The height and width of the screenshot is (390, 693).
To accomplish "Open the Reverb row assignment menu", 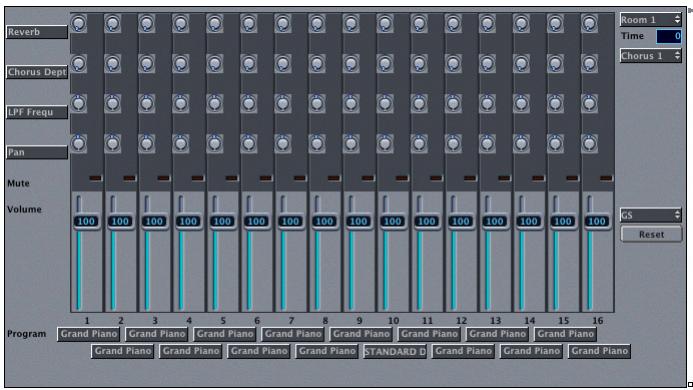I will click(37, 32).
